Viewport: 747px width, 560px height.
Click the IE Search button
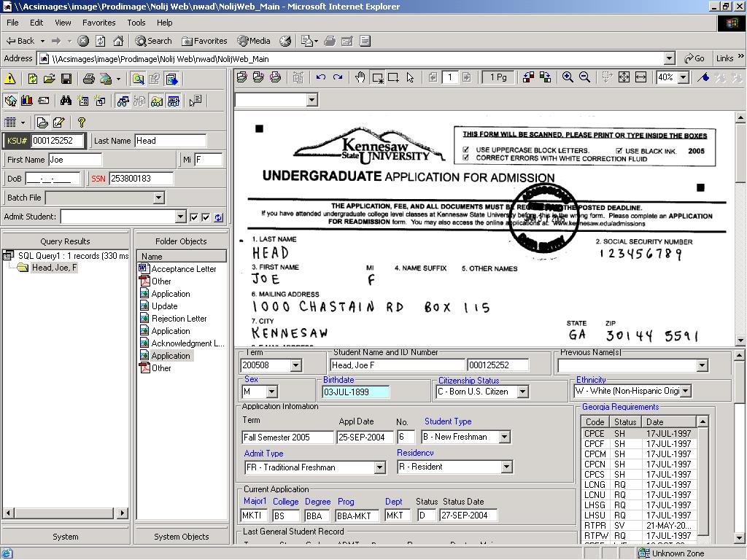(153, 41)
